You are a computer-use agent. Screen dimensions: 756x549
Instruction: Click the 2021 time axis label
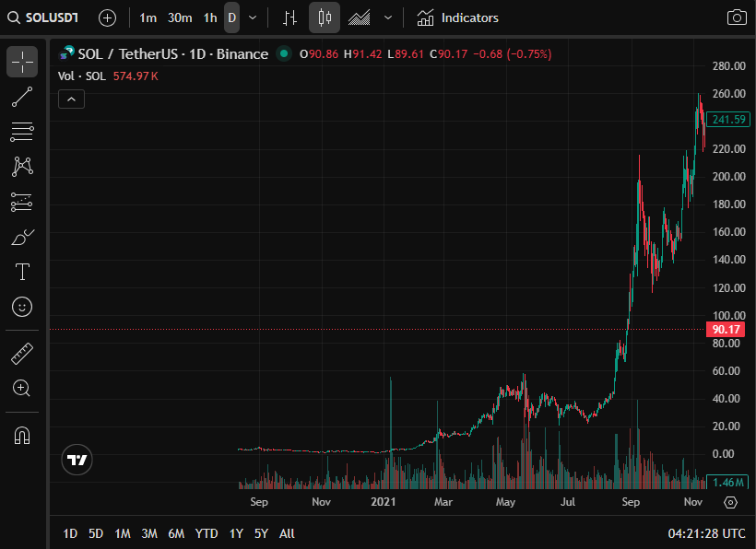[x=384, y=502]
